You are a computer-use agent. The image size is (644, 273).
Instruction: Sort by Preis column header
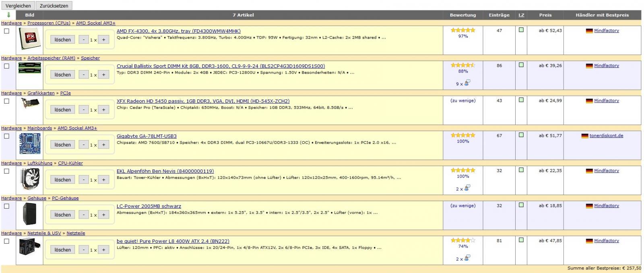click(545, 15)
